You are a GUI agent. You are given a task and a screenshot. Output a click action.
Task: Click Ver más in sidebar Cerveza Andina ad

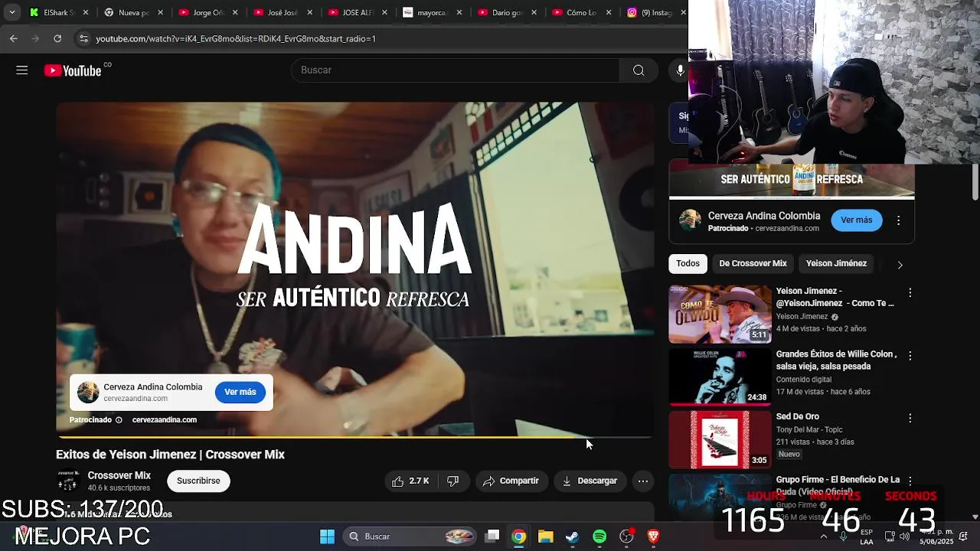pyautogui.click(x=856, y=220)
